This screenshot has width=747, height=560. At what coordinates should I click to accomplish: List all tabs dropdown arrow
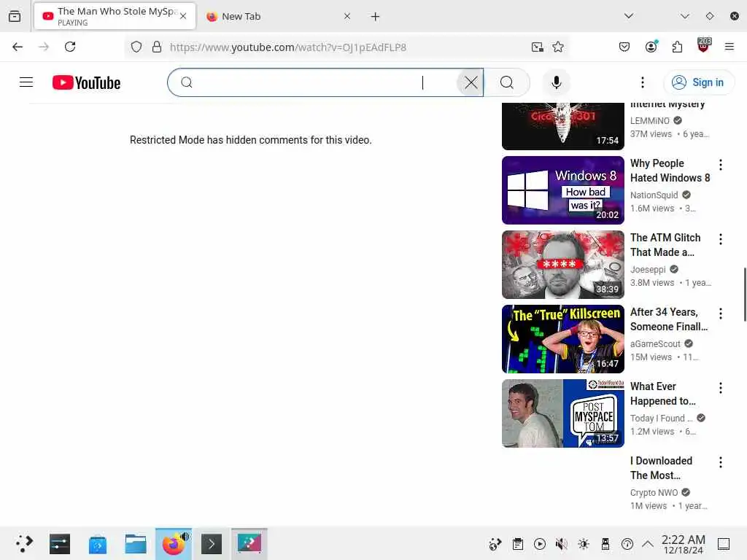point(629,16)
